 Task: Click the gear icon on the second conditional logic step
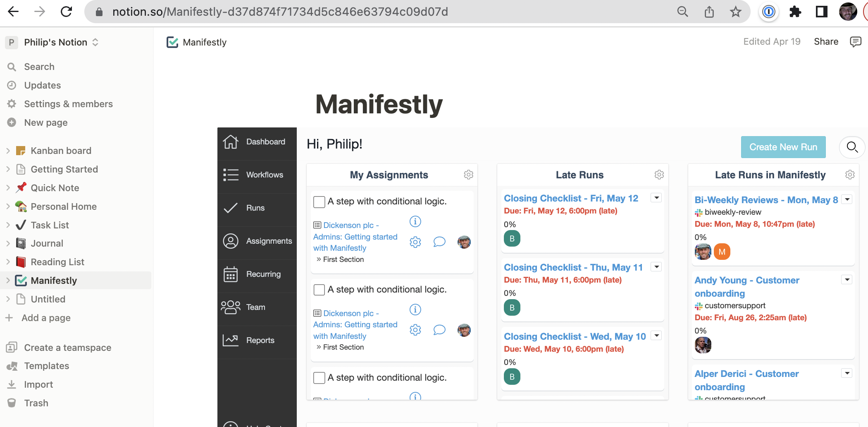[x=415, y=330]
